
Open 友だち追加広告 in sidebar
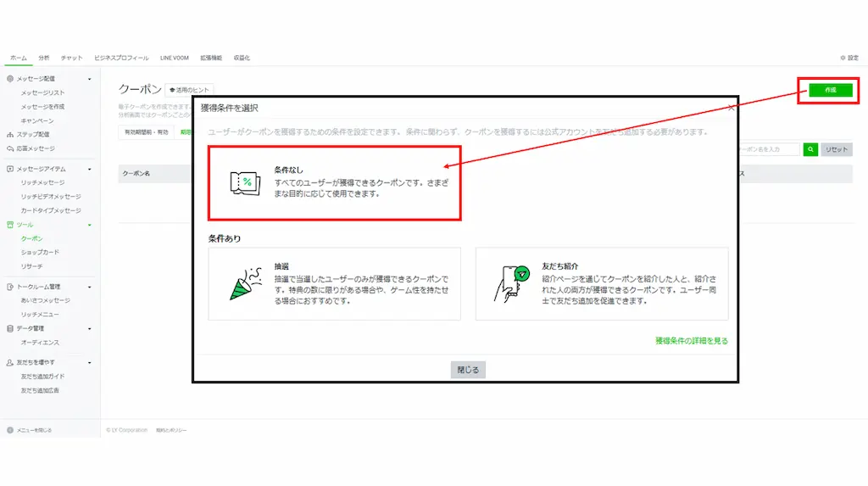tap(40, 390)
